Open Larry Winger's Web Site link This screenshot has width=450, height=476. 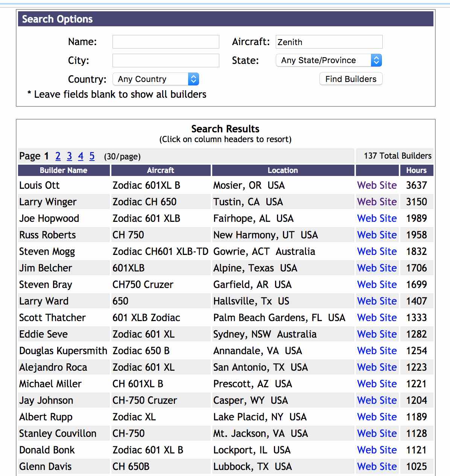pyautogui.click(x=377, y=202)
